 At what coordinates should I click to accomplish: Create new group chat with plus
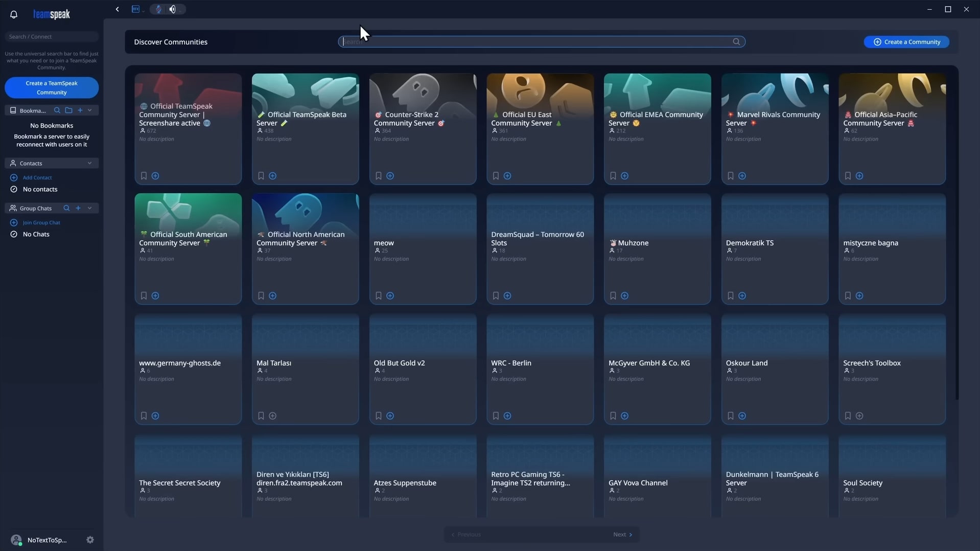tap(78, 209)
